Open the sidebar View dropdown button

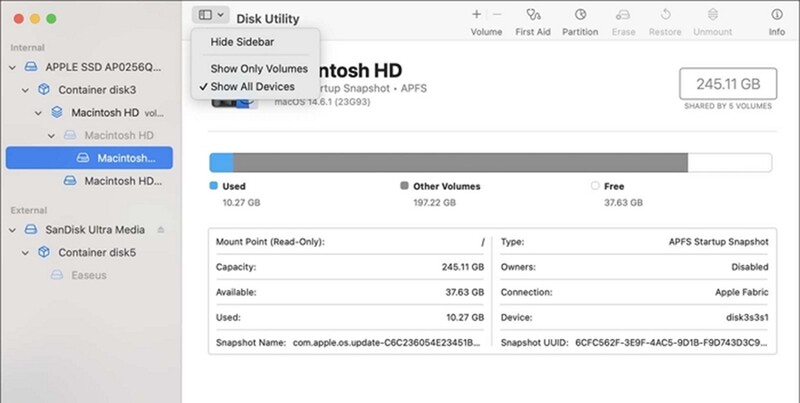pyautogui.click(x=211, y=15)
